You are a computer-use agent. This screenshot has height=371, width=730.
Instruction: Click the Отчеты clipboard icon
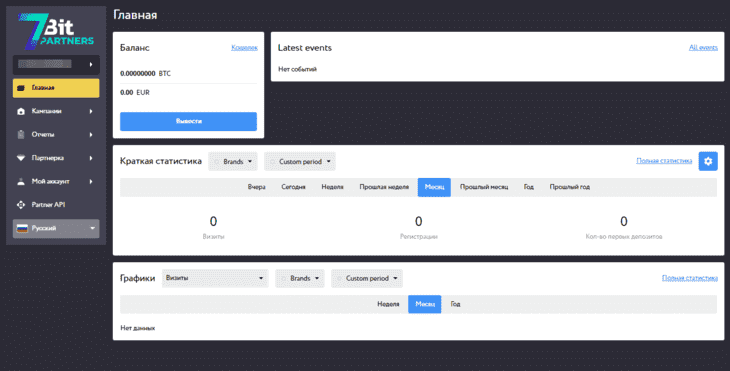(20, 135)
